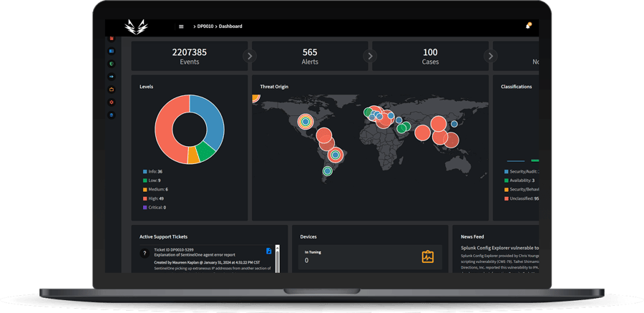This screenshot has width=644, height=313.
Task: Click the red Unclassified legend swatch
Action: tap(507, 198)
